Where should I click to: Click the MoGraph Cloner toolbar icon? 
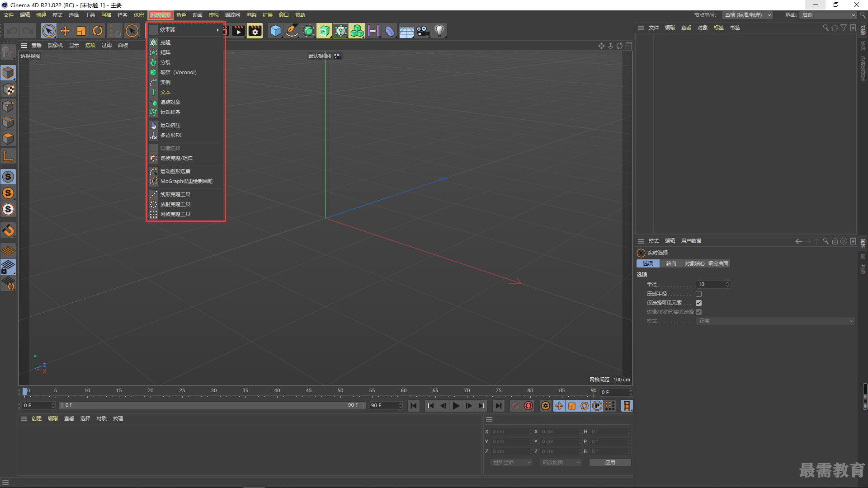[x=341, y=31]
